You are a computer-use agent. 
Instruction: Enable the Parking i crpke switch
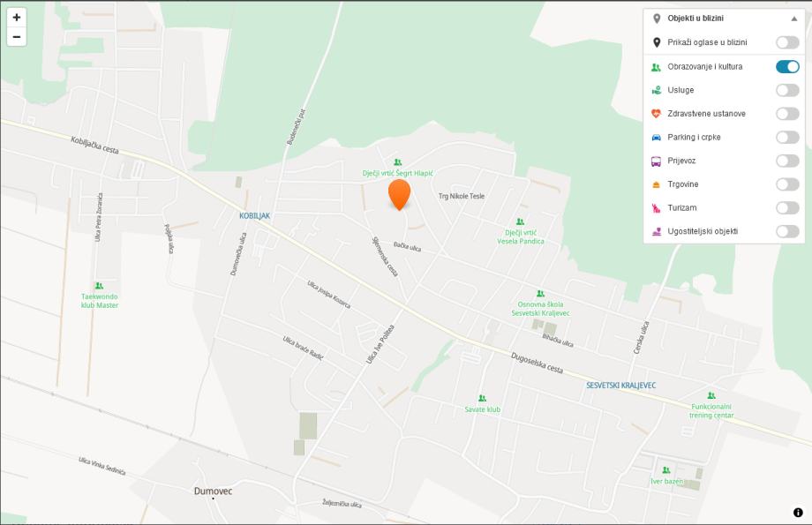(787, 137)
